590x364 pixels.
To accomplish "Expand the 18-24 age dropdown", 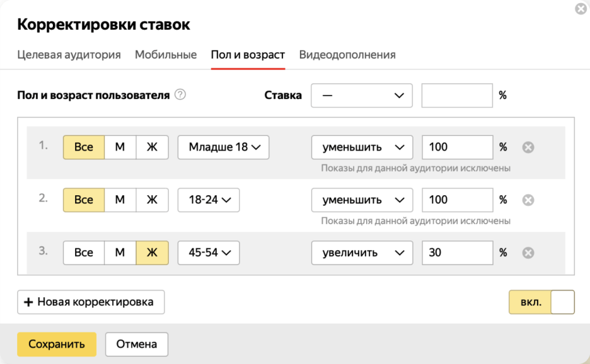I will (209, 200).
